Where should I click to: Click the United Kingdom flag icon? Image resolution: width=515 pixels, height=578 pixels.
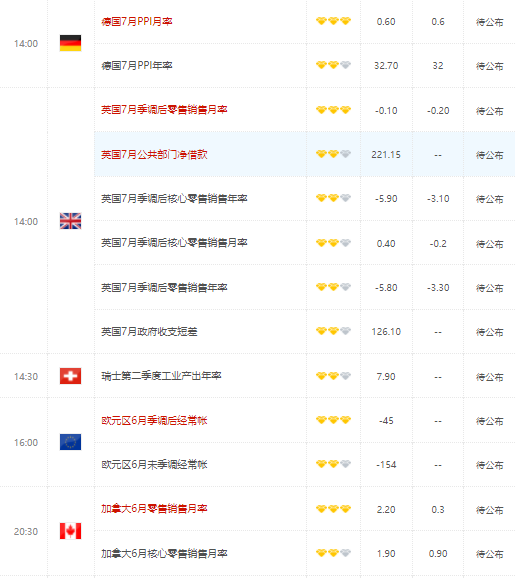(70, 221)
